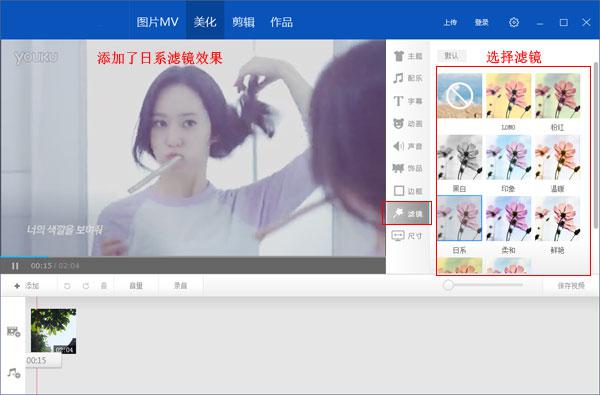Open the 饰品 ornaments panel in sidebar
Screen dimensions: 600x395
(x=408, y=168)
